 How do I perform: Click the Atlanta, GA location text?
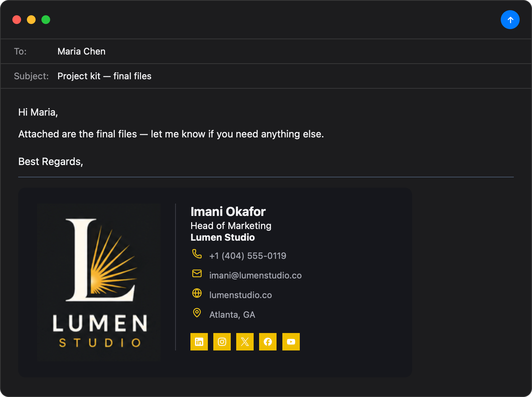(232, 315)
